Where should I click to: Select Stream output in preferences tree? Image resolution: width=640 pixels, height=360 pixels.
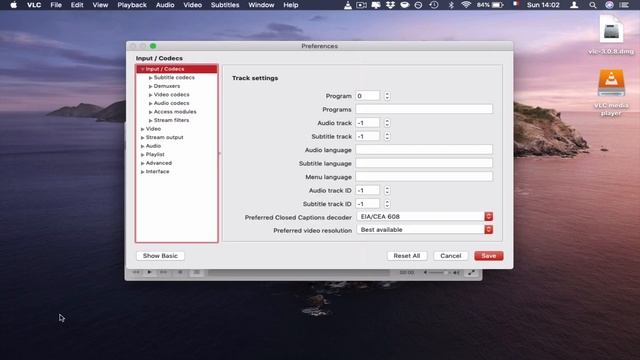(x=164, y=138)
